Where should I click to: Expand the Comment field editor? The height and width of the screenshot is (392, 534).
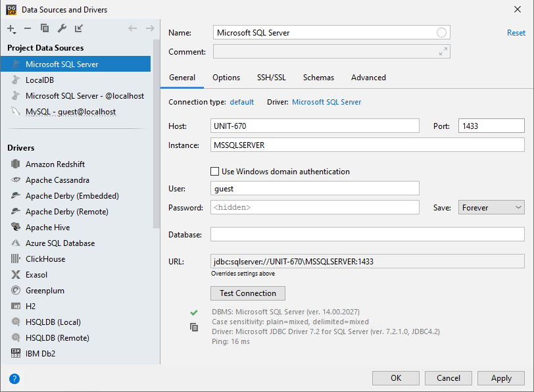(443, 51)
